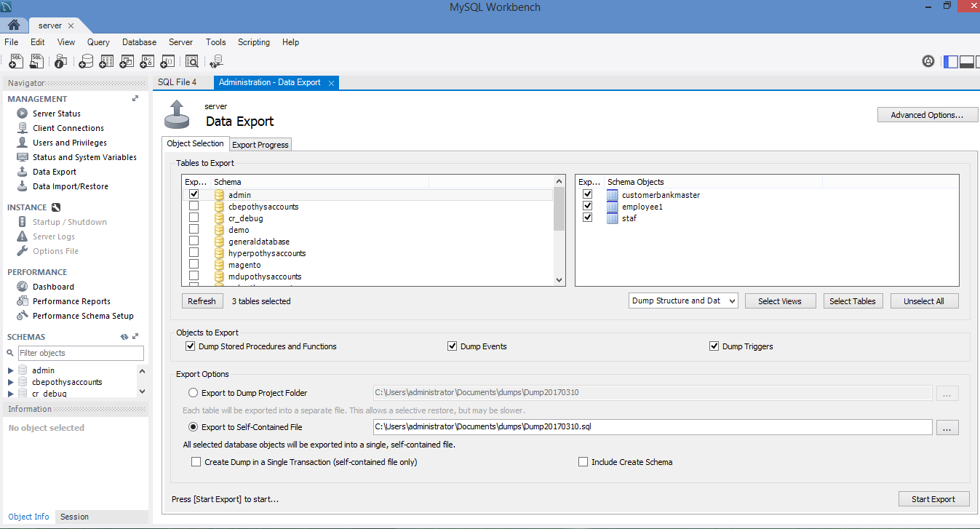Image resolution: width=980 pixels, height=529 pixels.
Task: Switch to the SQL File 4 tab
Action: 178,82
